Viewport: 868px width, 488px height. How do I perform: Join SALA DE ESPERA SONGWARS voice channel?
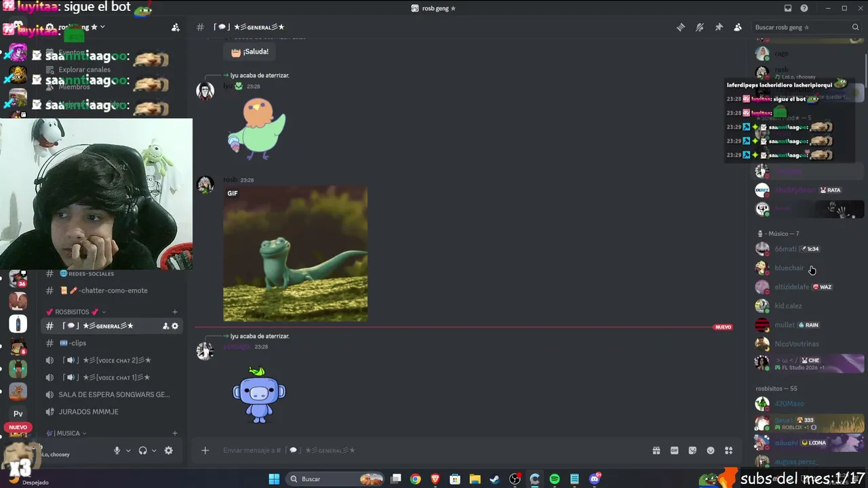tap(112, 394)
